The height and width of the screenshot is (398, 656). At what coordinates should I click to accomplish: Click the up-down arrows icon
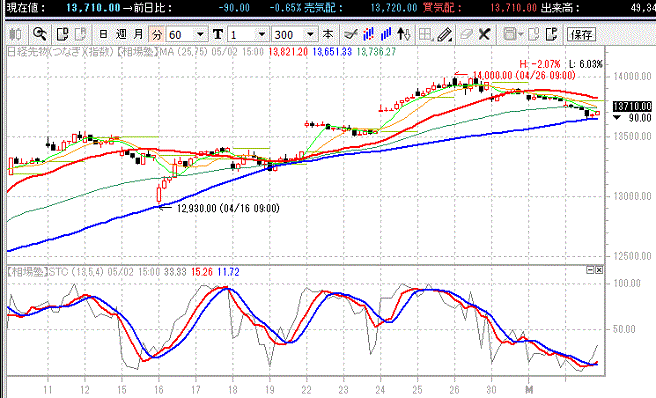tap(404, 34)
